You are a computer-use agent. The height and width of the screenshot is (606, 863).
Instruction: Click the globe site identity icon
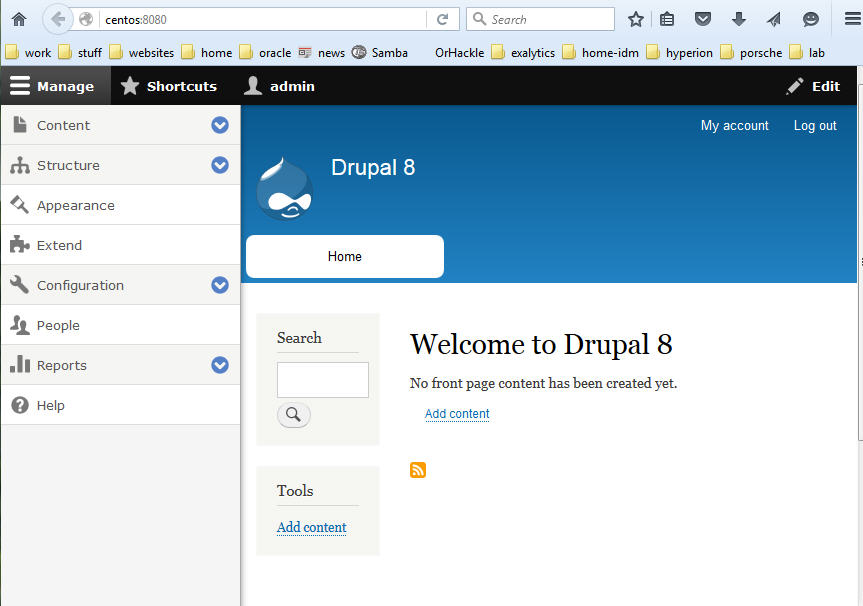(86, 19)
